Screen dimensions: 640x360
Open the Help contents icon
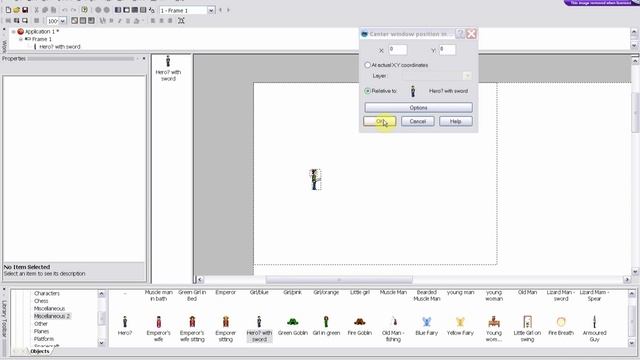[x=84, y=10]
